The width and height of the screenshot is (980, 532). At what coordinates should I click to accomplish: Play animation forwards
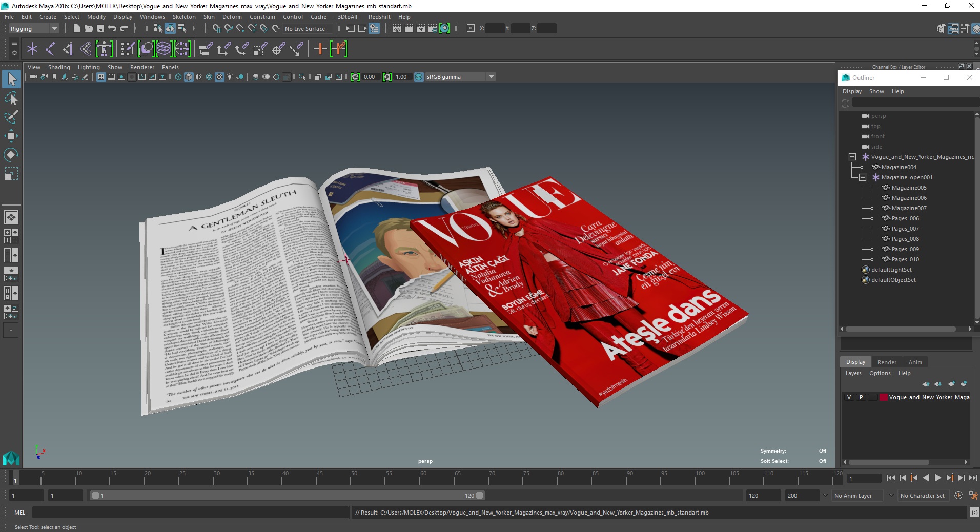click(x=937, y=478)
